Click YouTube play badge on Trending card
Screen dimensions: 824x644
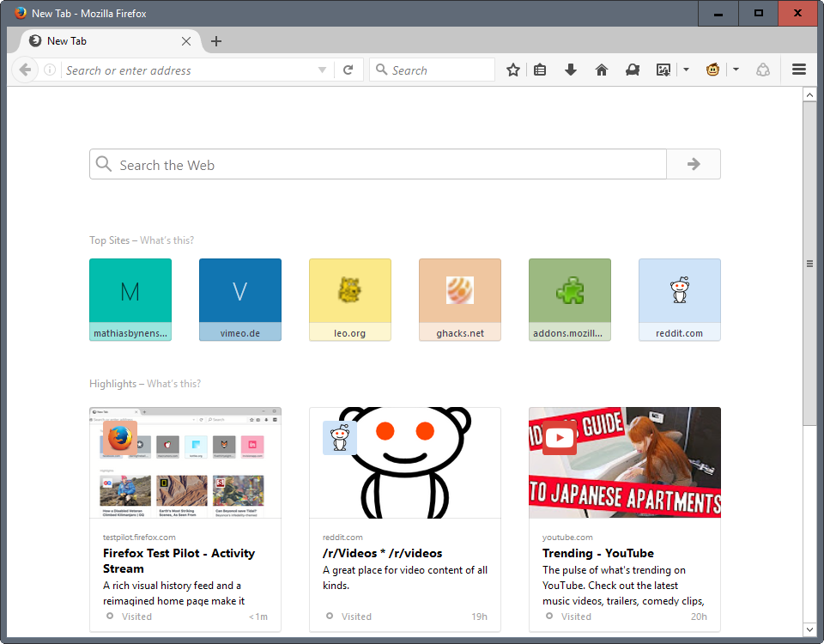(x=559, y=437)
